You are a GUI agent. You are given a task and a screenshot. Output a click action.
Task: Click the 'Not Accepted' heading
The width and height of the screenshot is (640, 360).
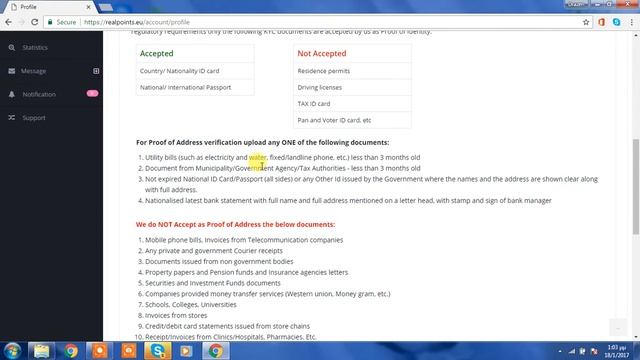[322, 53]
